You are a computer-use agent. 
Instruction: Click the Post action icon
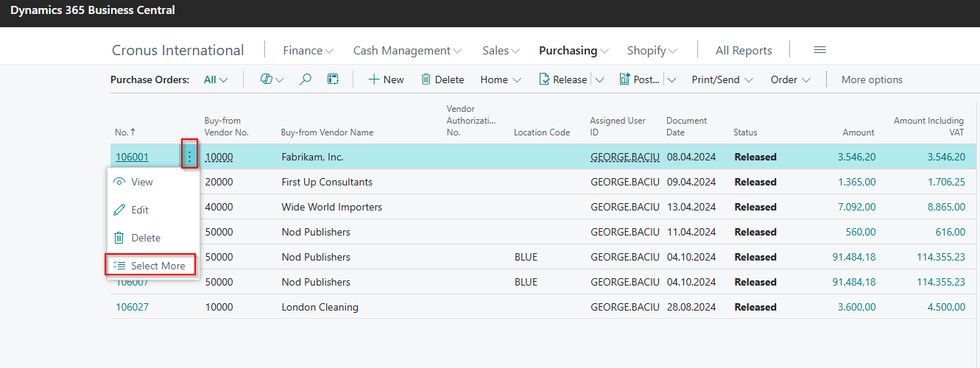pos(624,79)
